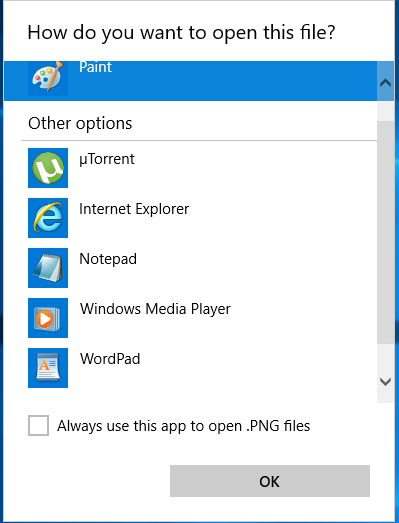Click the scrollbar track below the thumb
Image resolution: width=399 pixels, height=523 pixels.
point(385,353)
